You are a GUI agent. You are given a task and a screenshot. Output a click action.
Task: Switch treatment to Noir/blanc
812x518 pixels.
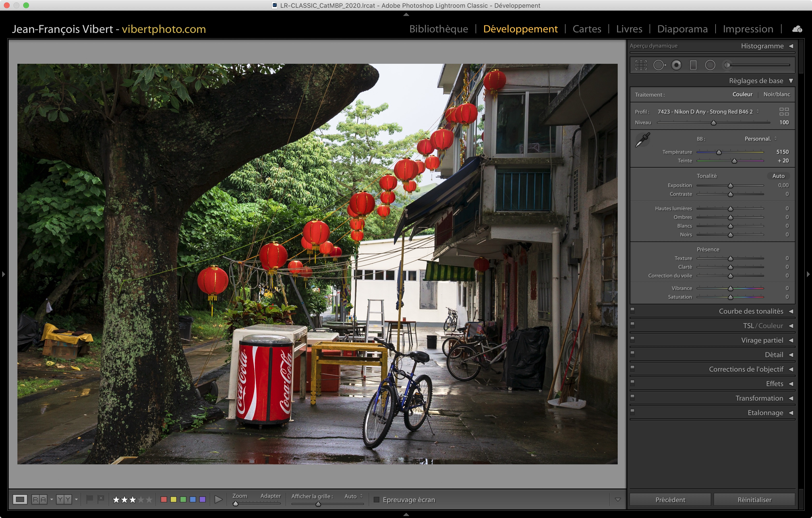coord(776,94)
